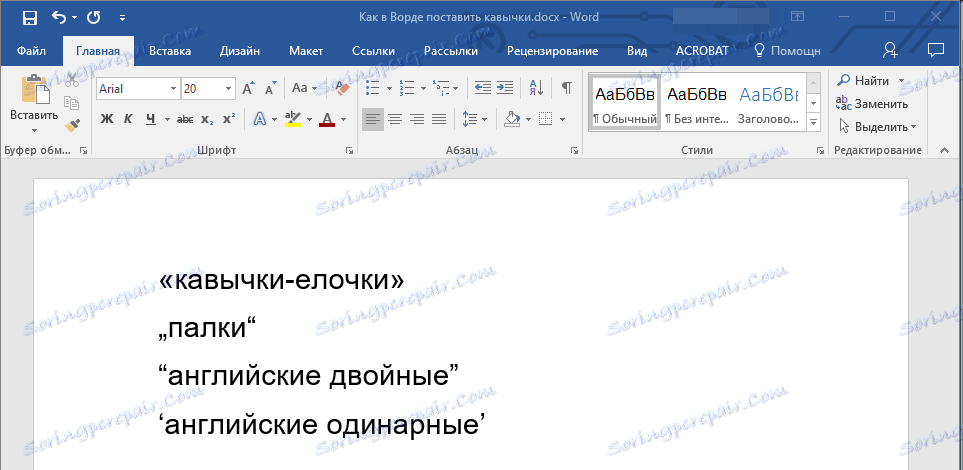Open Customize Quick Access Toolbar dropdown

tap(122, 18)
